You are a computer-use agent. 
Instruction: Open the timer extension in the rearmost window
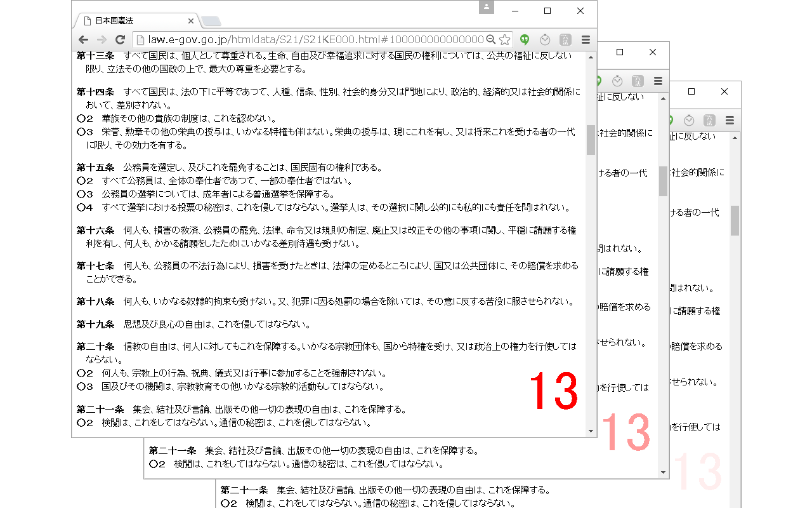[x=689, y=120]
